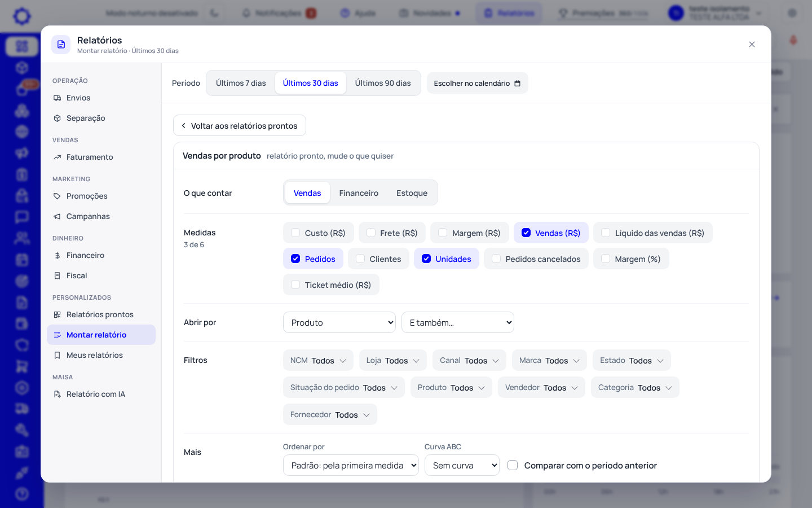Click the Separação box icon
812x508 pixels.
click(x=57, y=119)
